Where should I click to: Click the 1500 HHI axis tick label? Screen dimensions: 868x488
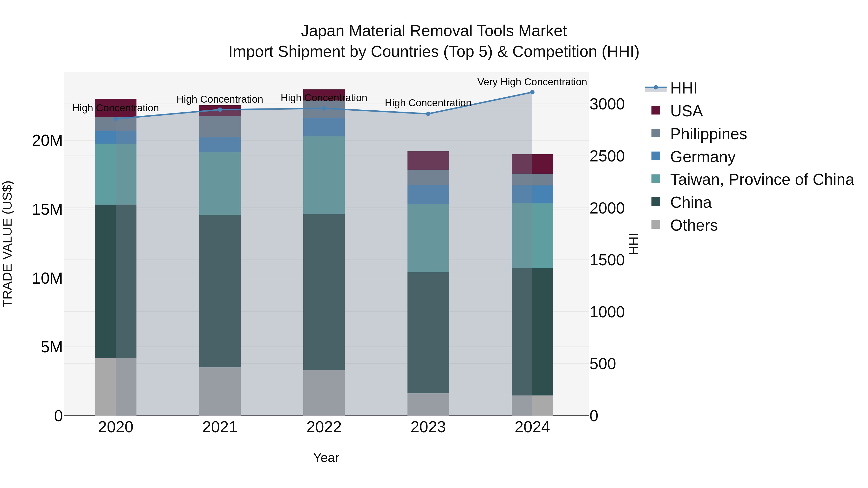click(x=607, y=260)
